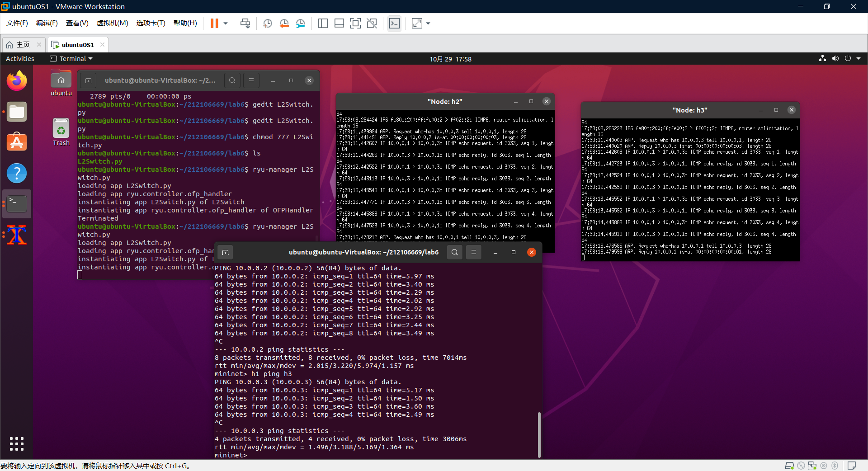Open Files from the Ubuntu dock

point(17,112)
